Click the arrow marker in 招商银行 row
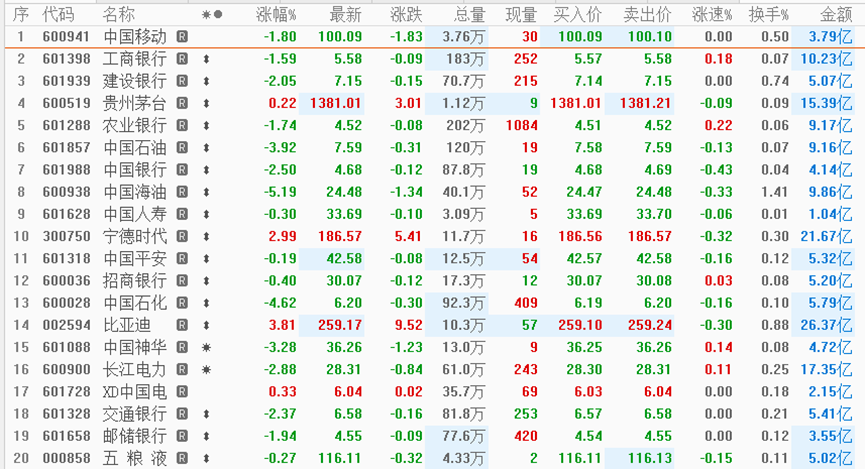The image size is (865, 469). (x=206, y=280)
